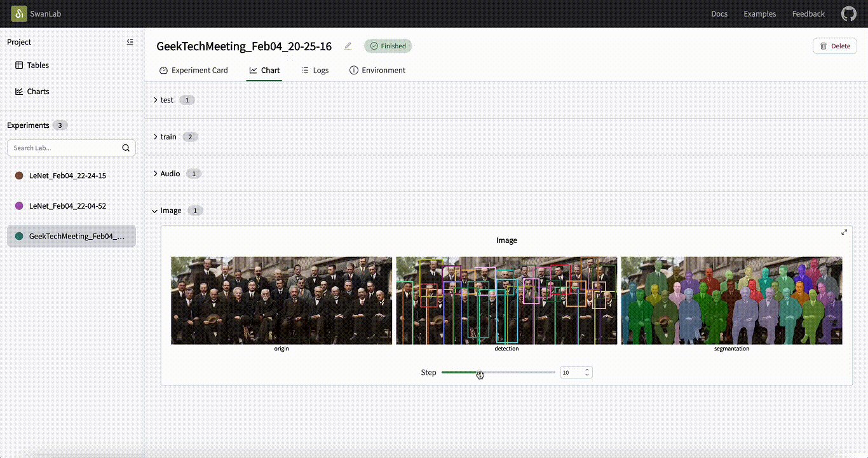Switch to the Experiment Card tab

click(x=193, y=71)
